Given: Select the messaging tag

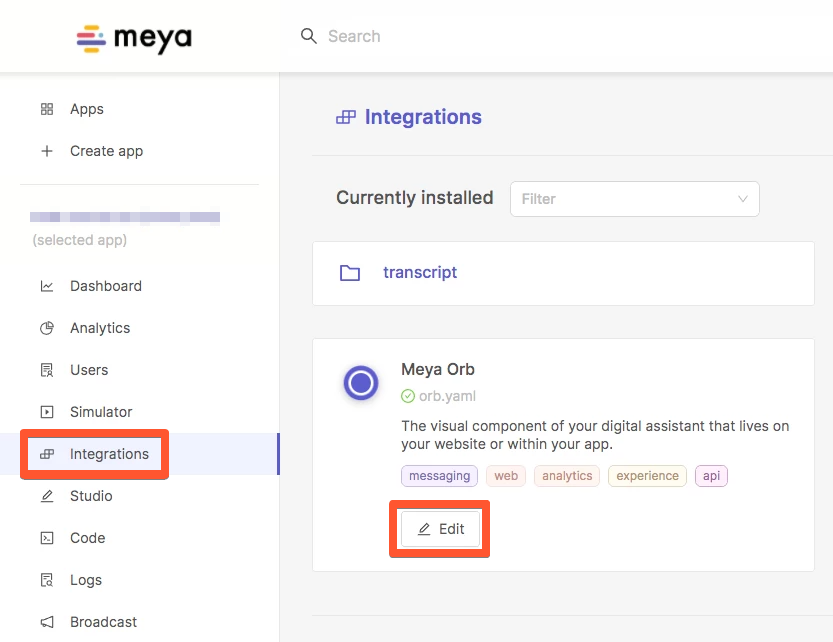Looking at the screenshot, I should (439, 476).
